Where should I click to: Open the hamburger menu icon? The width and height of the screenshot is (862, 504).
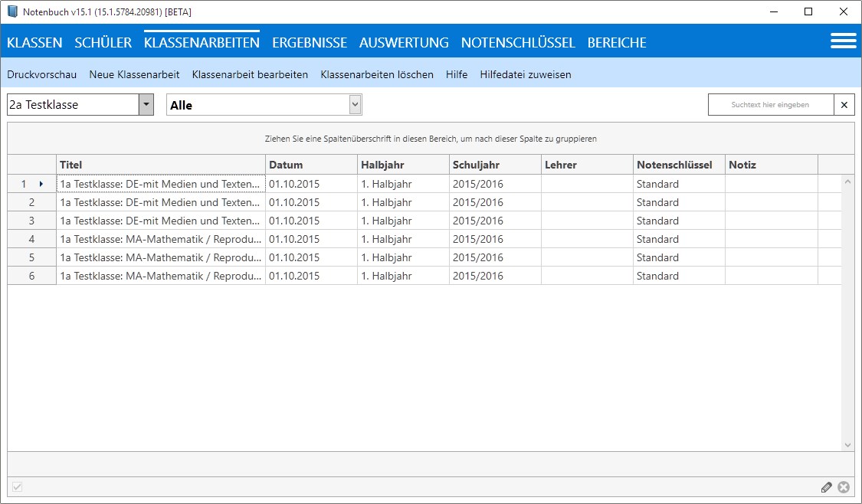843,41
